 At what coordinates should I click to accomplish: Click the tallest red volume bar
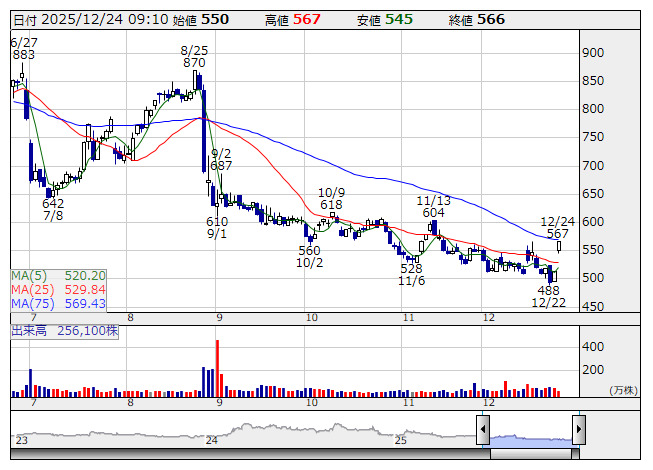coord(216,368)
